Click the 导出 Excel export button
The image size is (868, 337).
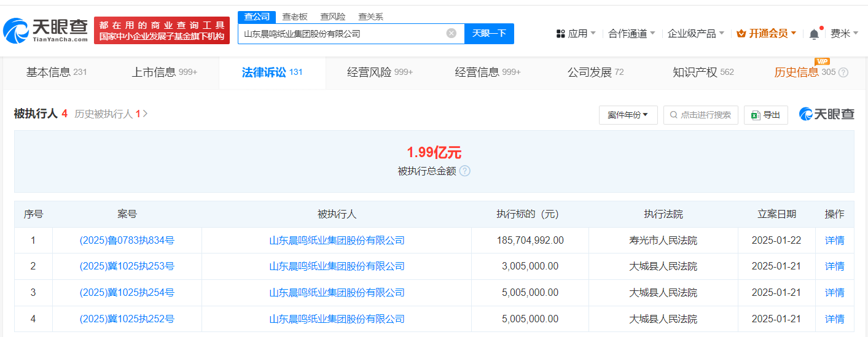pyautogui.click(x=765, y=115)
